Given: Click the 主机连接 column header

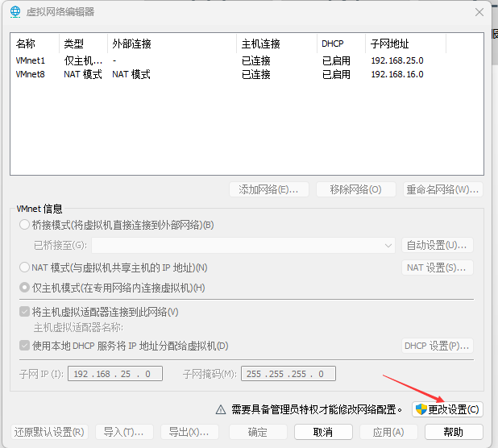Looking at the screenshot, I should tap(261, 44).
